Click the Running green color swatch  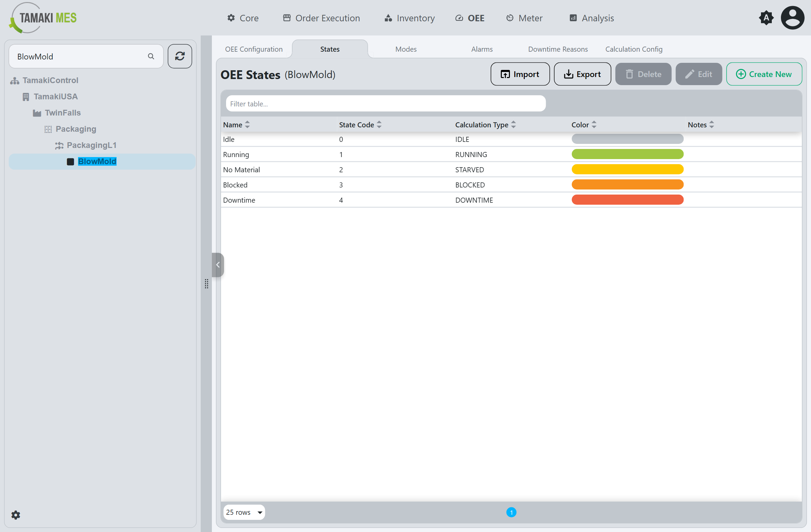coord(627,154)
